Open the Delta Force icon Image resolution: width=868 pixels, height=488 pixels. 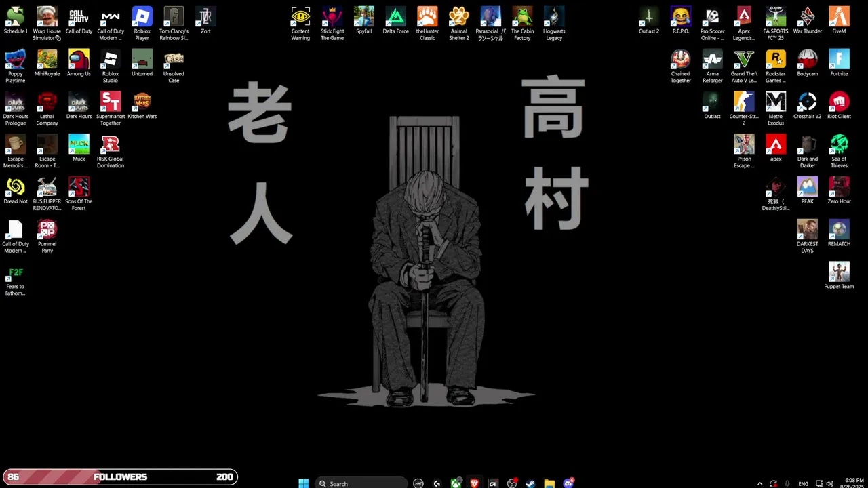point(396,21)
